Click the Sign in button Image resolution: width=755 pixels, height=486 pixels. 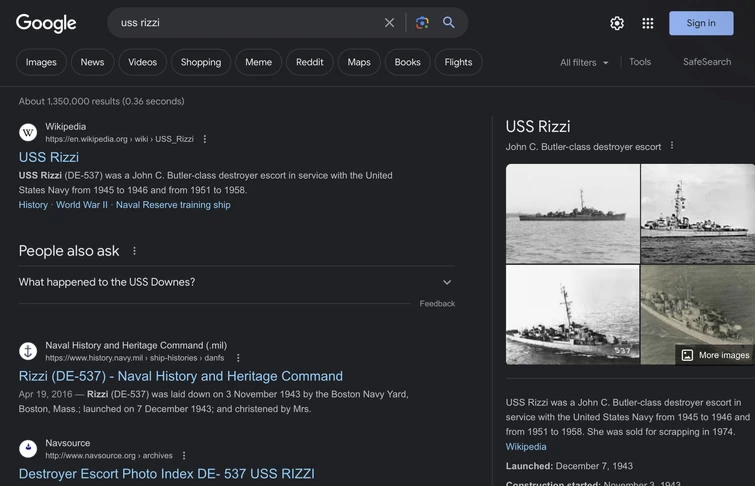point(701,23)
